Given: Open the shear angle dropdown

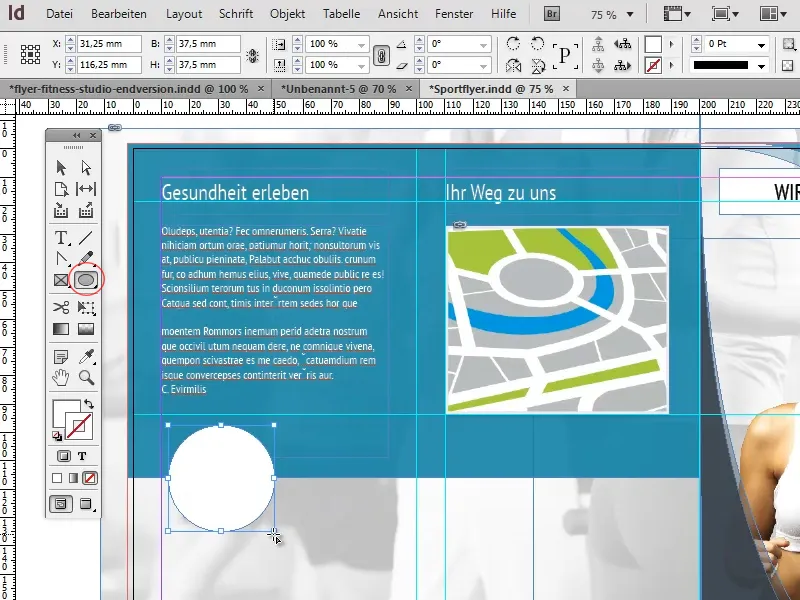Looking at the screenshot, I should [483, 66].
